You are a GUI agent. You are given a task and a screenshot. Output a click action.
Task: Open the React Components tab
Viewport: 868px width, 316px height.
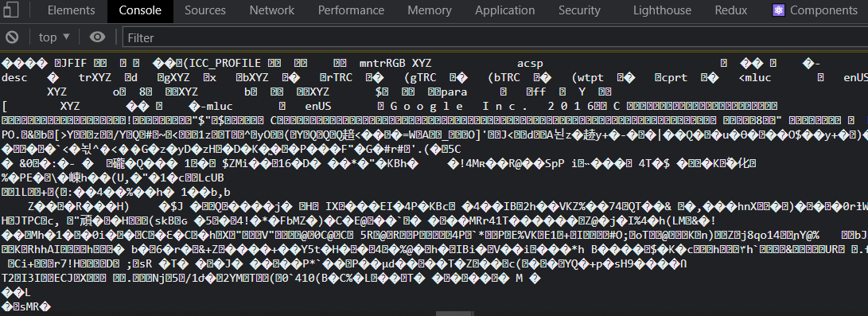(x=815, y=10)
